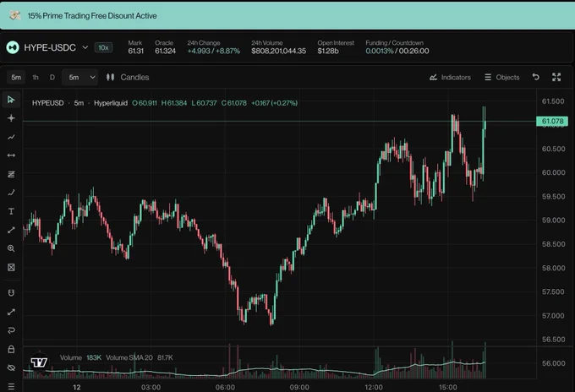The height and width of the screenshot is (392, 575).
Task: Click the diagonal arrow icon below the magnet
Action: [x=11, y=312]
